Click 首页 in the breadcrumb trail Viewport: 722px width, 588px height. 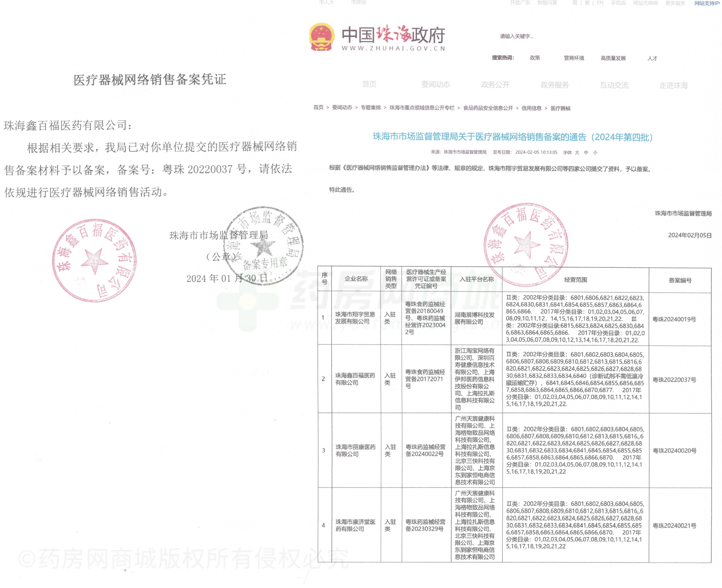[x=318, y=107]
